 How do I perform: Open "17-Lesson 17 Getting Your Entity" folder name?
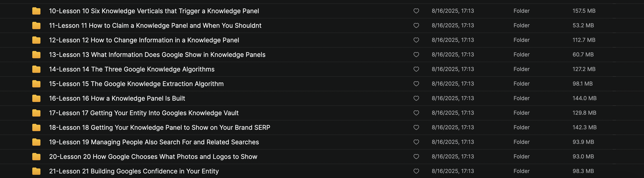click(x=144, y=113)
